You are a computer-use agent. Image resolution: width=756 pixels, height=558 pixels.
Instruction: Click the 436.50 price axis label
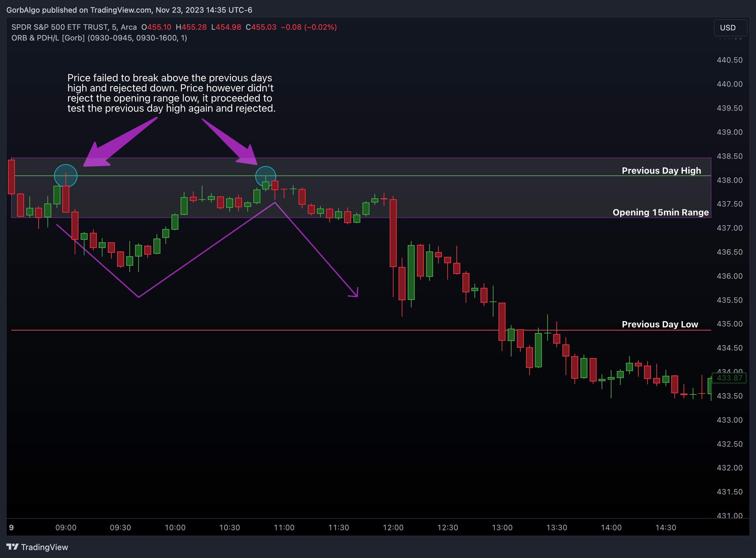click(729, 252)
